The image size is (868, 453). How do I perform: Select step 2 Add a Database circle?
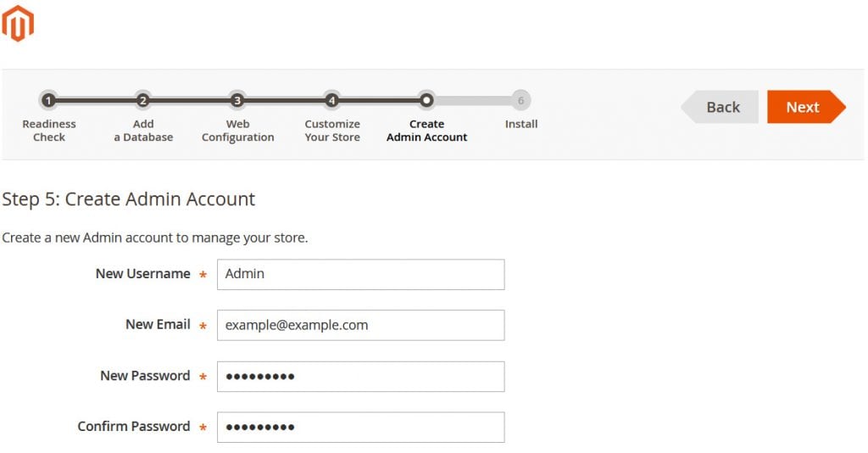click(143, 100)
